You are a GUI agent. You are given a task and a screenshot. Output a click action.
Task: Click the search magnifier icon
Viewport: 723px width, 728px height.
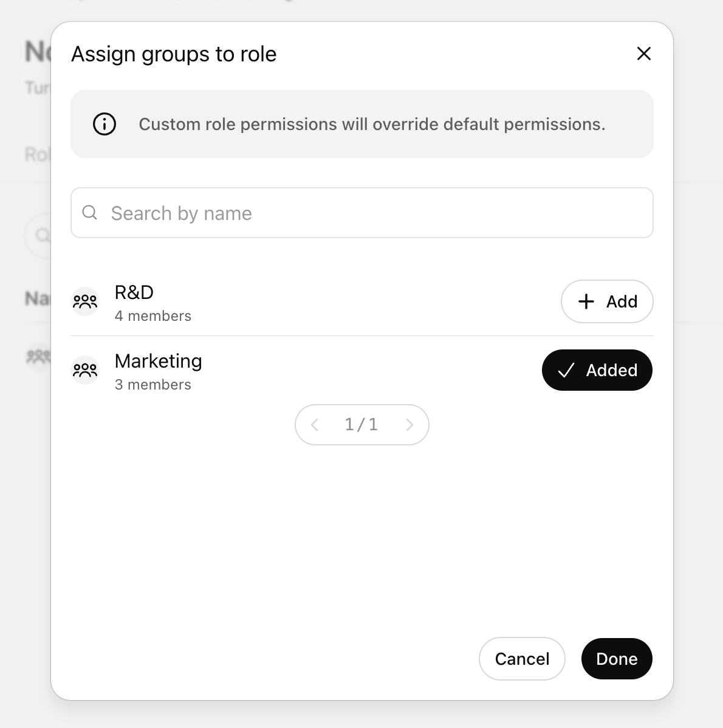tap(90, 213)
